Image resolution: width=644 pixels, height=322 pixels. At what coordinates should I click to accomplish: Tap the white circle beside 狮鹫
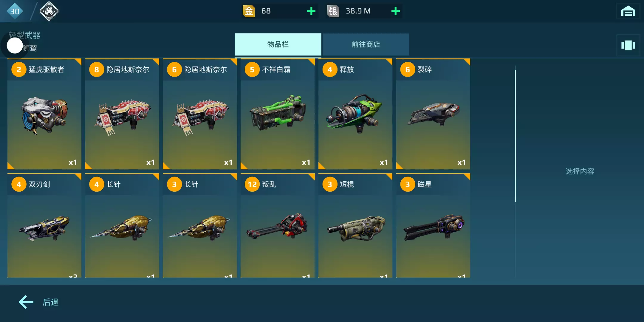pos(15,46)
